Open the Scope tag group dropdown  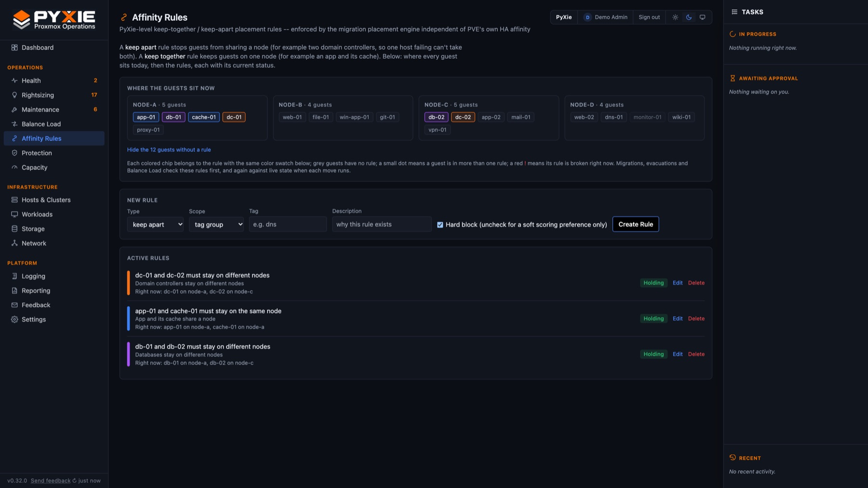[x=217, y=224]
